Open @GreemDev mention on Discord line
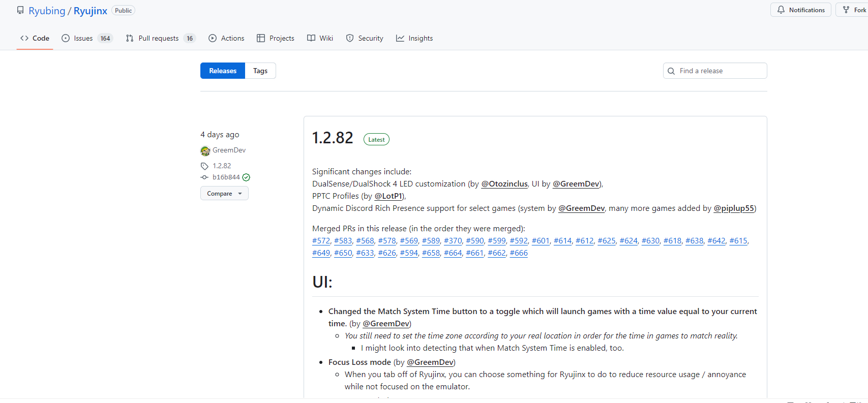 (582, 208)
